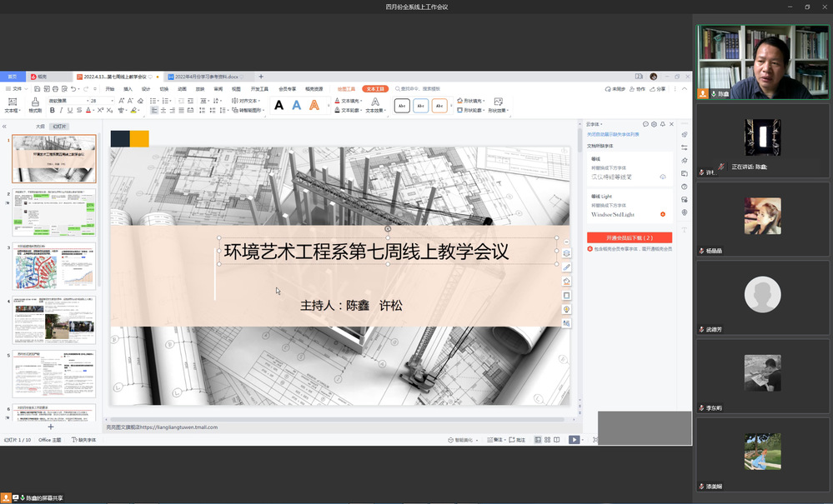Image resolution: width=833 pixels, height=504 pixels.
Task: Apply italic formatting to text
Action: pyautogui.click(x=63, y=110)
